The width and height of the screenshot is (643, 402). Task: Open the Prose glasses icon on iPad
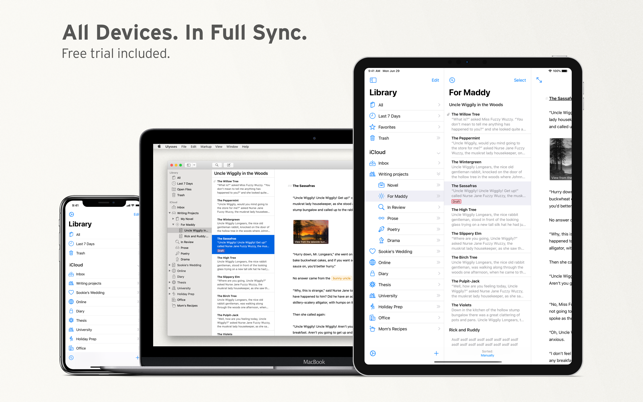pyautogui.click(x=381, y=218)
